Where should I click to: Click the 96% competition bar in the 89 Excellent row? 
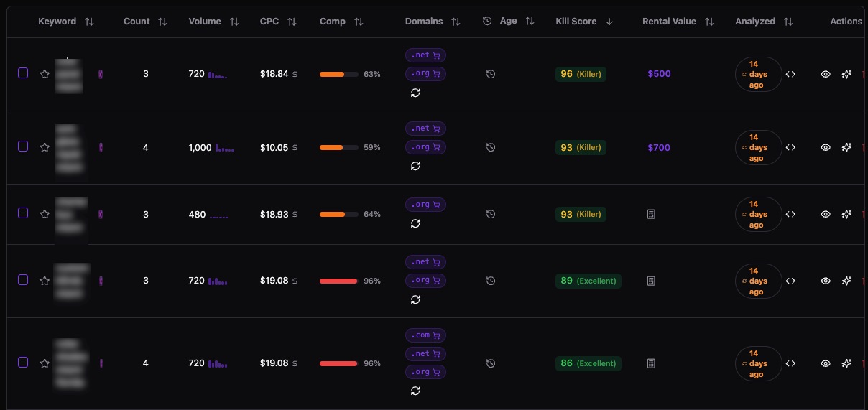(338, 281)
